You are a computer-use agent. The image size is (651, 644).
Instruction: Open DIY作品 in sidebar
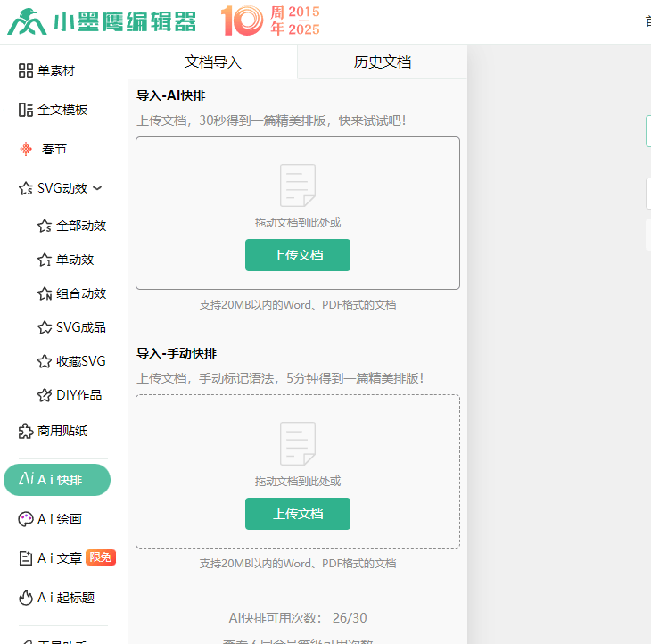coord(78,395)
